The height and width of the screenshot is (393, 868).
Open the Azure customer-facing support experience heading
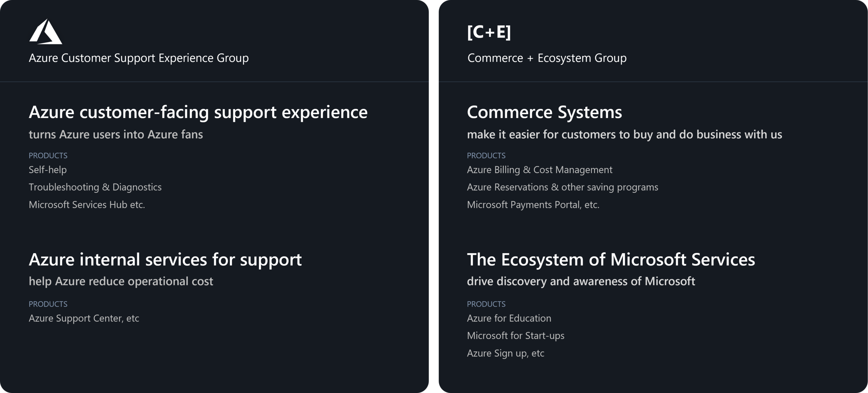point(198,113)
